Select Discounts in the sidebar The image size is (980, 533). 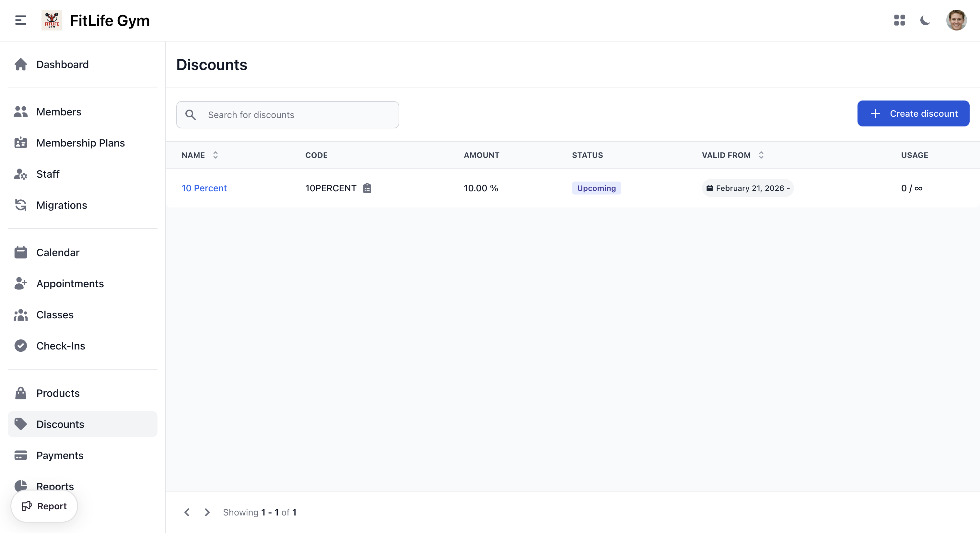[x=60, y=424]
